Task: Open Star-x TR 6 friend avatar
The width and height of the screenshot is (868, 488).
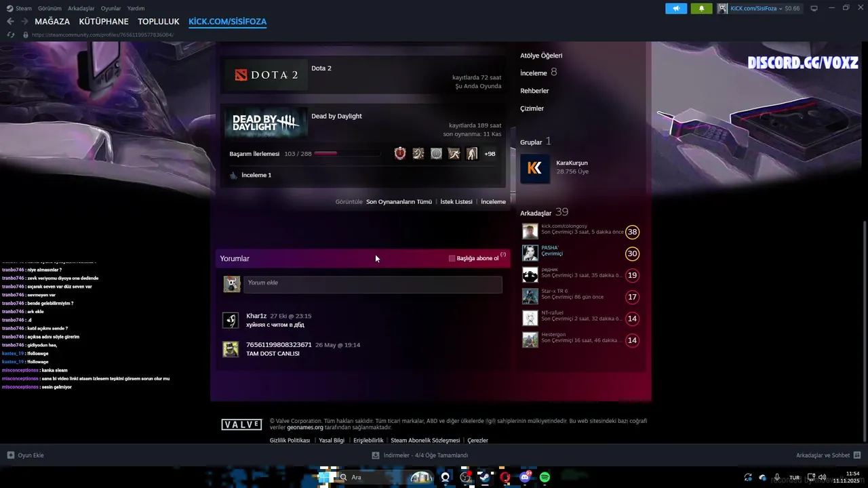Action: (530, 297)
